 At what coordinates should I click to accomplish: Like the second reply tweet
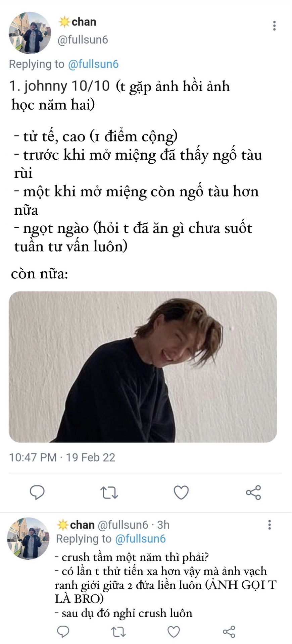tap(174, 632)
